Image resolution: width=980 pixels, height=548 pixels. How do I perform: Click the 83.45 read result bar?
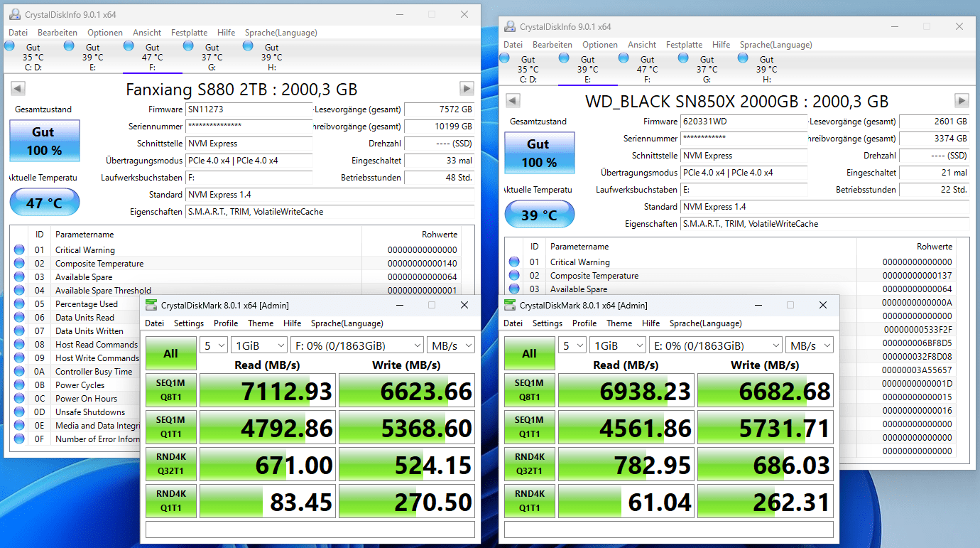(268, 502)
